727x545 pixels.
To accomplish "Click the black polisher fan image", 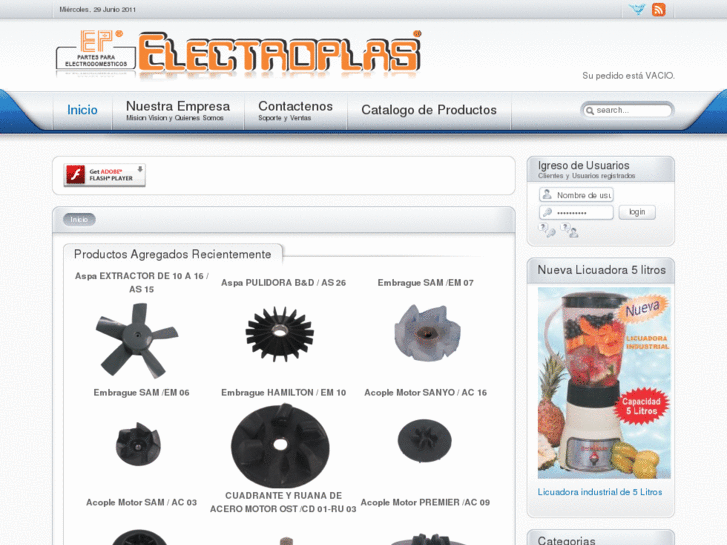I will 280,333.
